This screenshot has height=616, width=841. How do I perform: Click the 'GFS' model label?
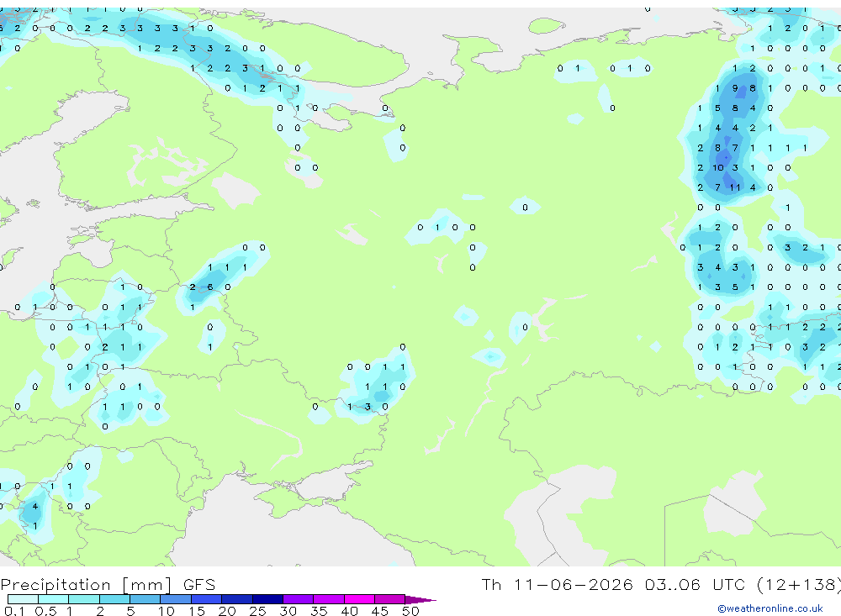coord(199,585)
